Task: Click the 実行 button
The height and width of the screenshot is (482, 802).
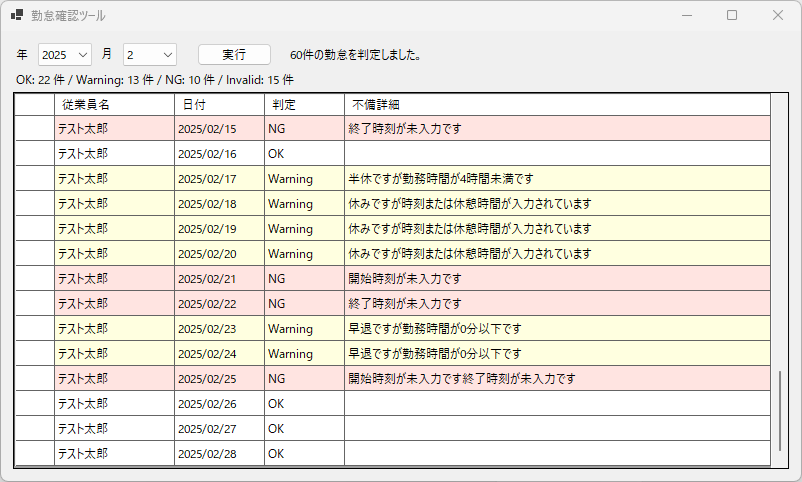Action: coord(234,55)
